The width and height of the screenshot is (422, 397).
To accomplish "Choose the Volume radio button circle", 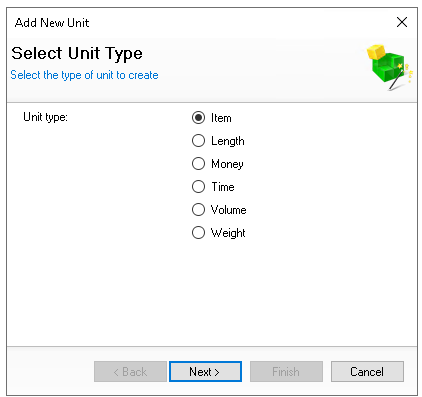I will click(198, 210).
